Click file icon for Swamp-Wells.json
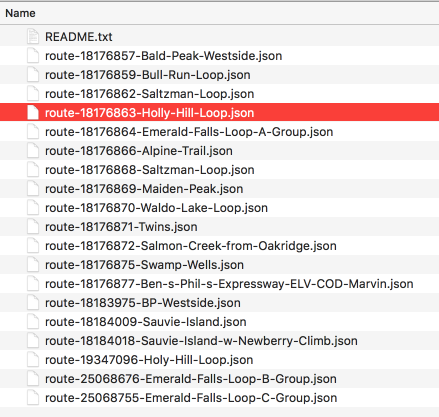 [33, 264]
